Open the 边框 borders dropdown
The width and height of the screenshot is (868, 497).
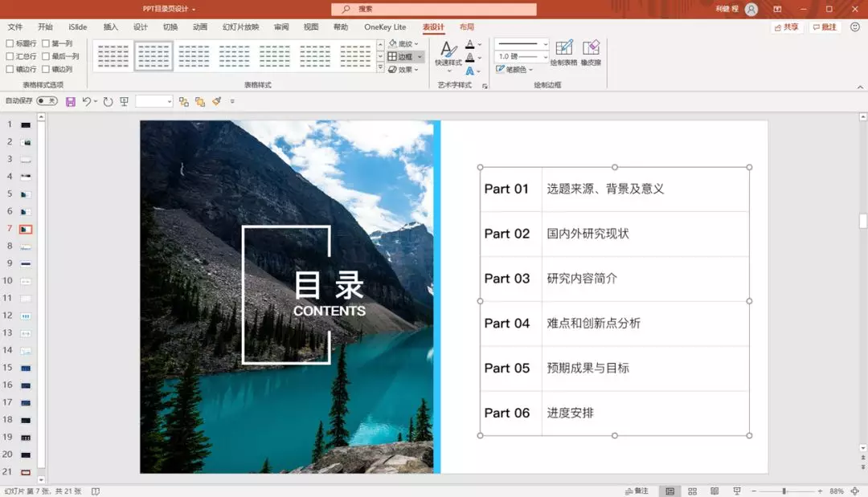420,57
